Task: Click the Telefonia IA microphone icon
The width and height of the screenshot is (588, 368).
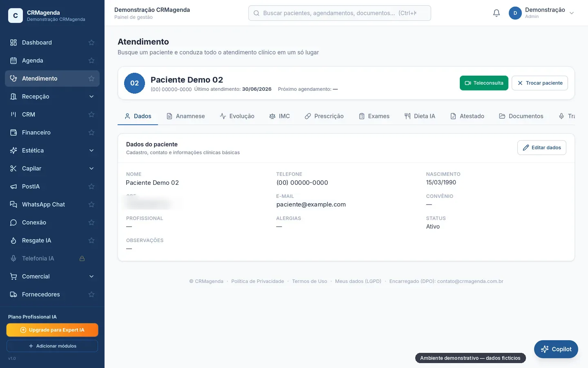Action: [13, 258]
